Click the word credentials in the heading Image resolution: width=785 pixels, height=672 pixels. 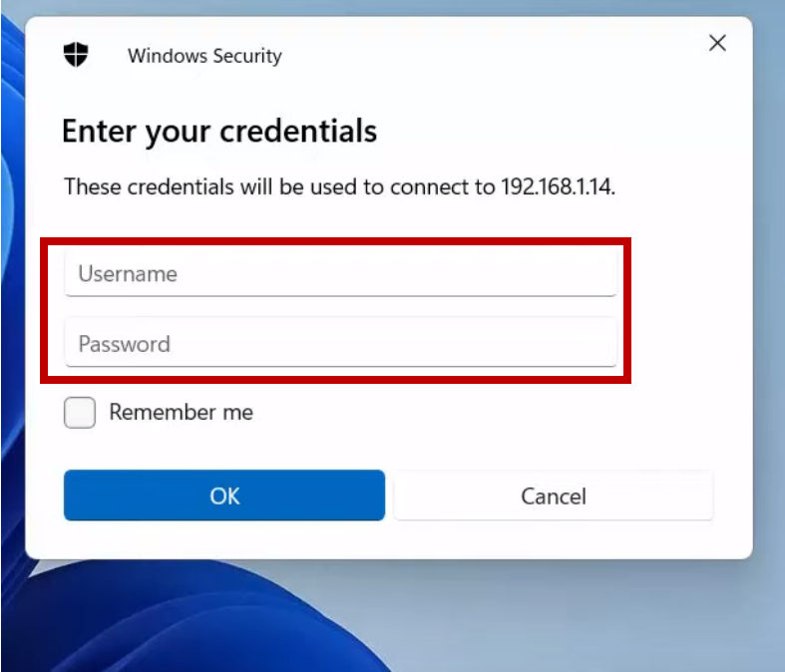click(x=299, y=131)
